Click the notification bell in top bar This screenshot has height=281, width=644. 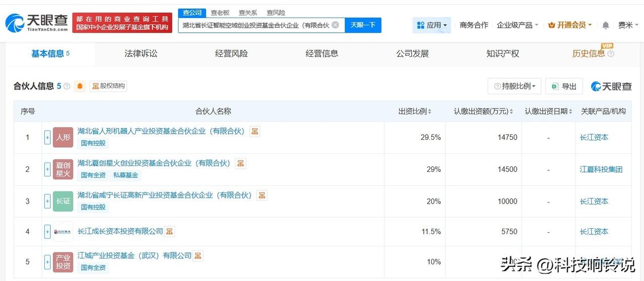coord(606,25)
